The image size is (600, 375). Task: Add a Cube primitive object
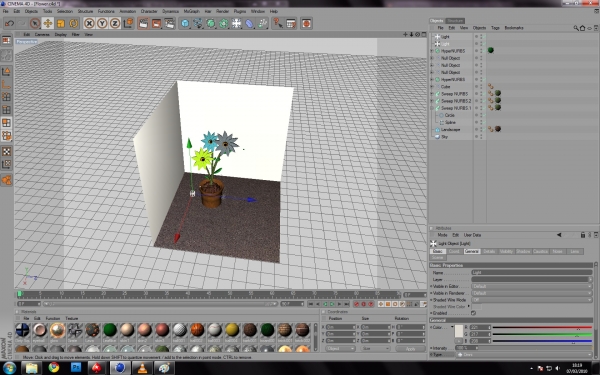[x=185, y=23]
